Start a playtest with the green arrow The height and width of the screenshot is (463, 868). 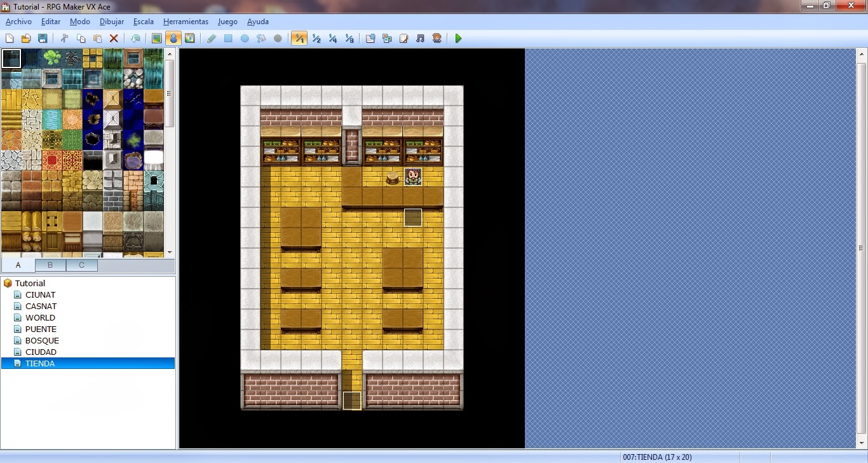coord(458,38)
